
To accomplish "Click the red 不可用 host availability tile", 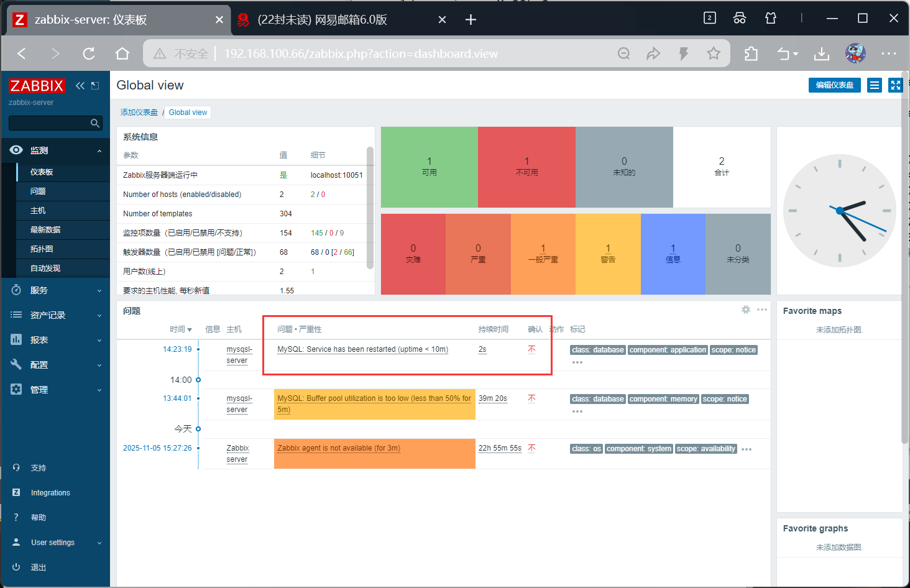I will [526, 167].
